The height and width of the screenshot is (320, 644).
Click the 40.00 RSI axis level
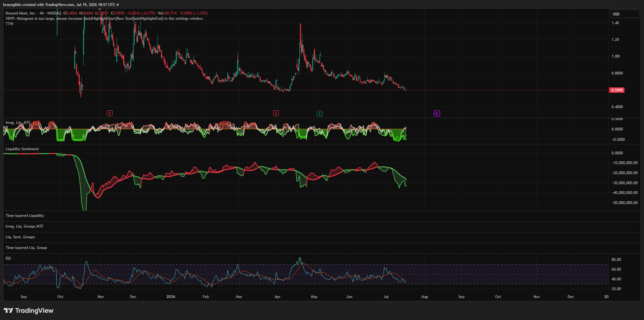(616, 279)
